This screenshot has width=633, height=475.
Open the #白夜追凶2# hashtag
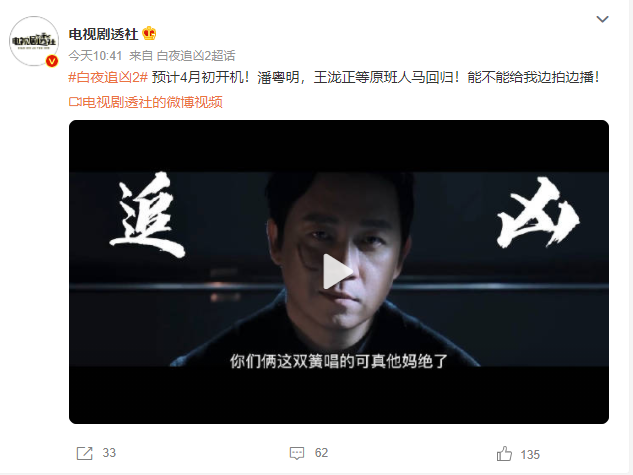tap(108, 77)
